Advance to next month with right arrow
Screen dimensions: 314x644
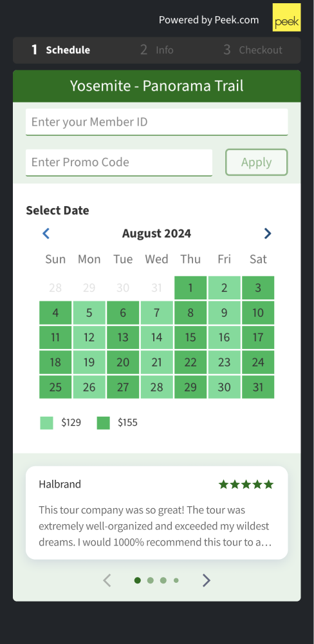[268, 234]
